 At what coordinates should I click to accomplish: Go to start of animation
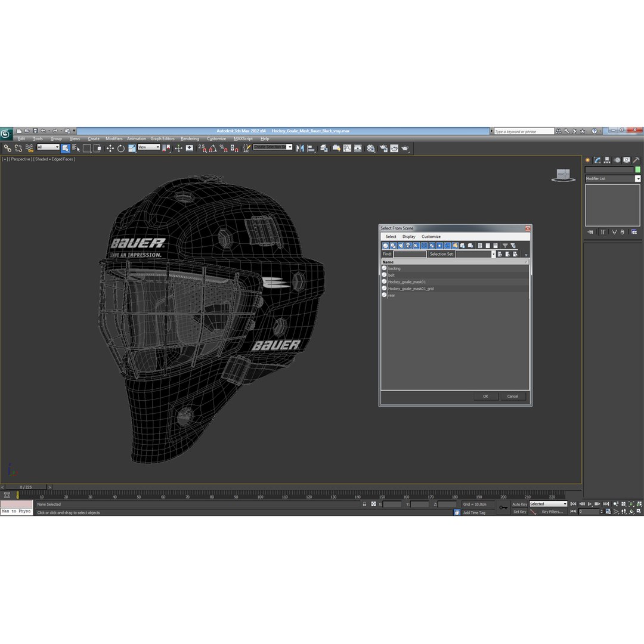574,504
